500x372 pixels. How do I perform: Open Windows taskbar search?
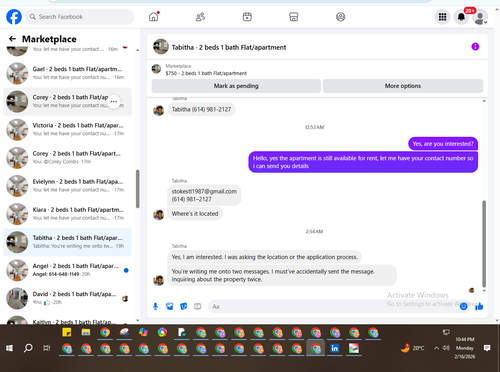click(x=28, y=348)
